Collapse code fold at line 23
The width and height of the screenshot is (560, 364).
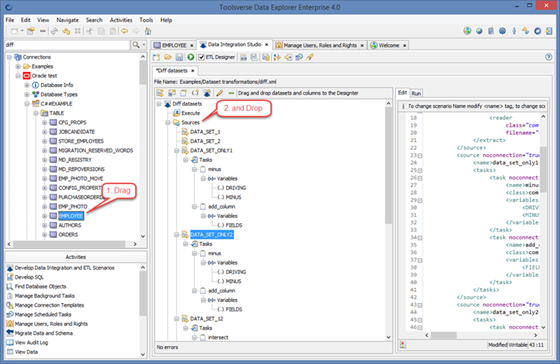(420, 155)
